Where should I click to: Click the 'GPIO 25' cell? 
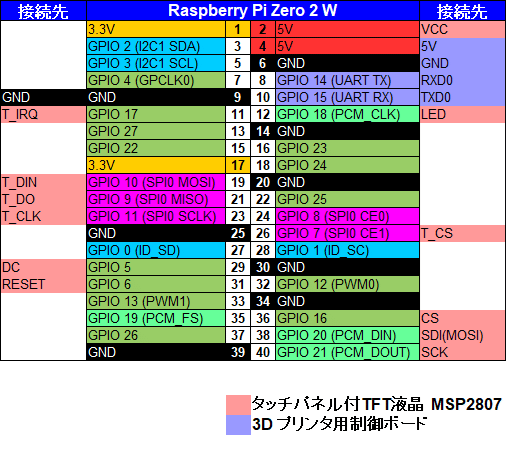[347, 199]
